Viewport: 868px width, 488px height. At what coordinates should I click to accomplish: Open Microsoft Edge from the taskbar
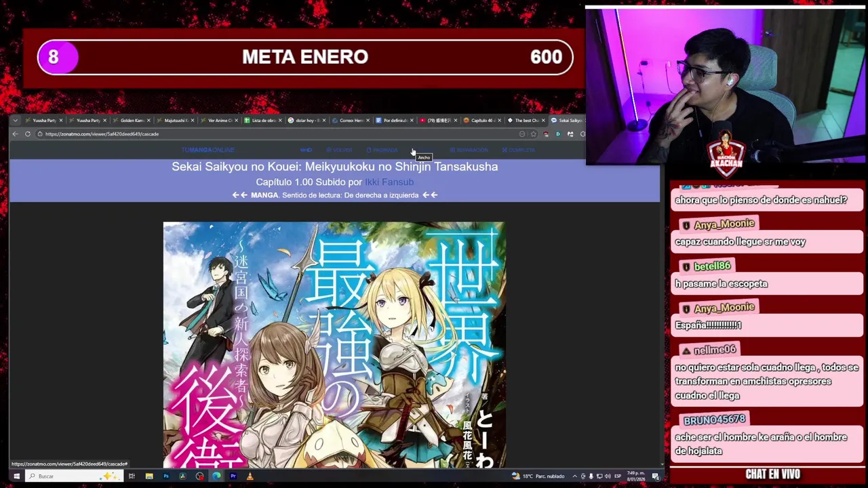click(x=216, y=476)
